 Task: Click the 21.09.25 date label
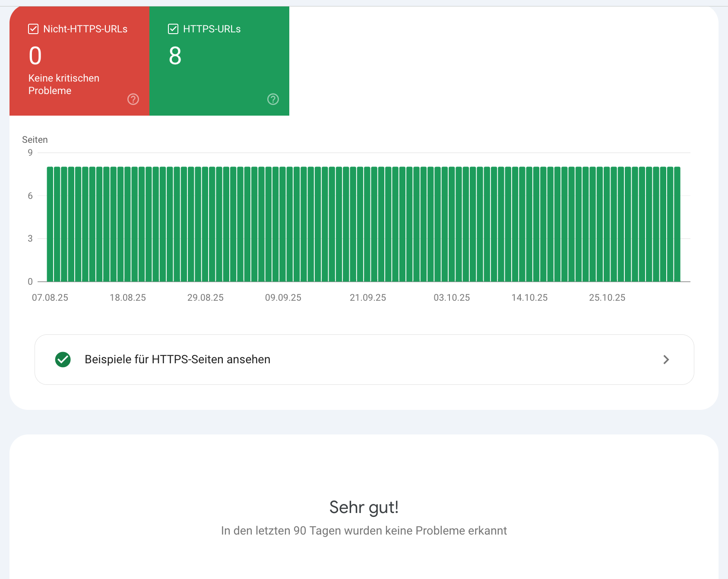pos(368,298)
